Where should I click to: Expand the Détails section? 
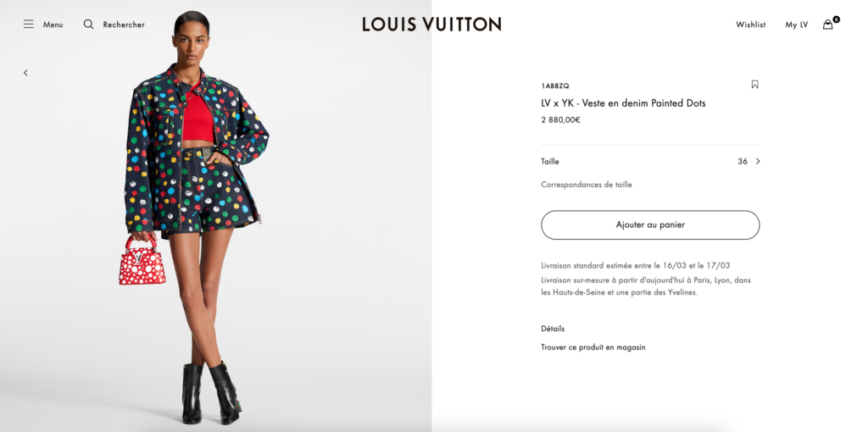[x=553, y=329]
